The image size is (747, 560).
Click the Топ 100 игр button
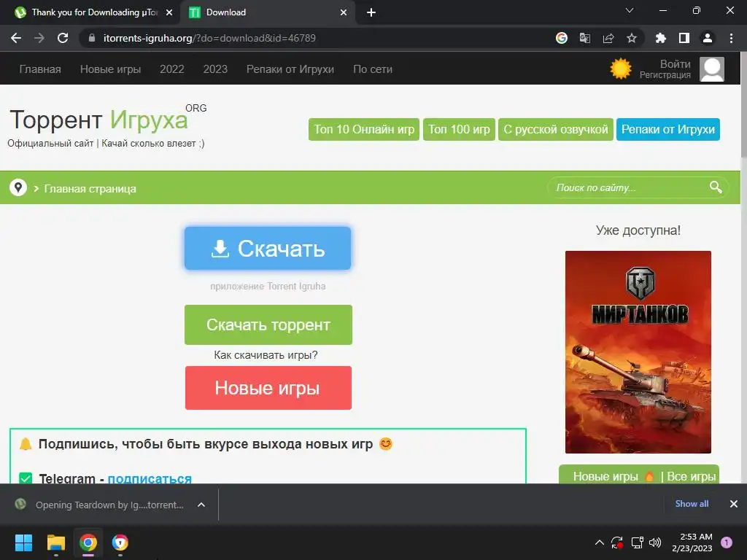coord(460,130)
